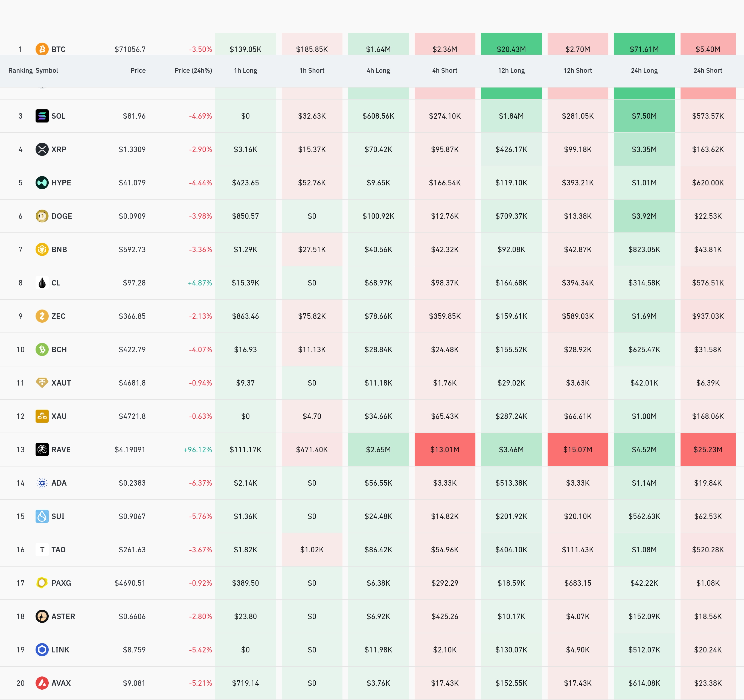
Task: Click RAVE 24h Short $25.23M red cell
Action: click(x=707, y=449)
